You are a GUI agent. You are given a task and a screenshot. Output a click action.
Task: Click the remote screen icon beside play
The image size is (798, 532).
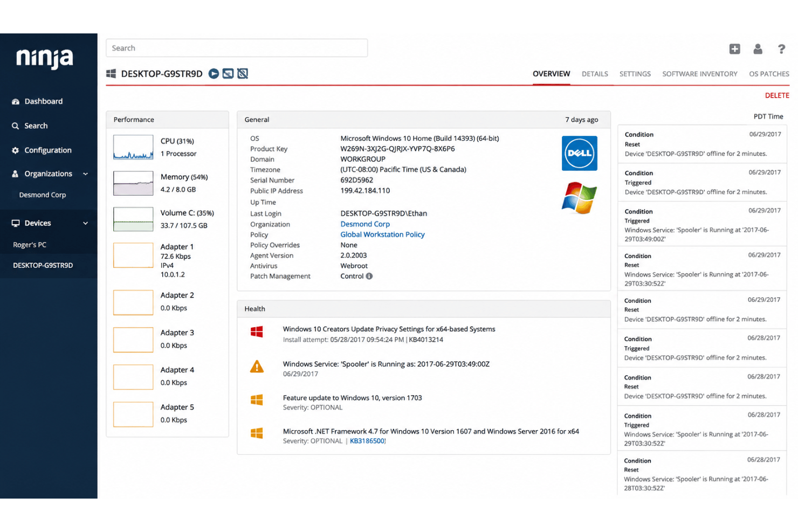coord(228,73)
